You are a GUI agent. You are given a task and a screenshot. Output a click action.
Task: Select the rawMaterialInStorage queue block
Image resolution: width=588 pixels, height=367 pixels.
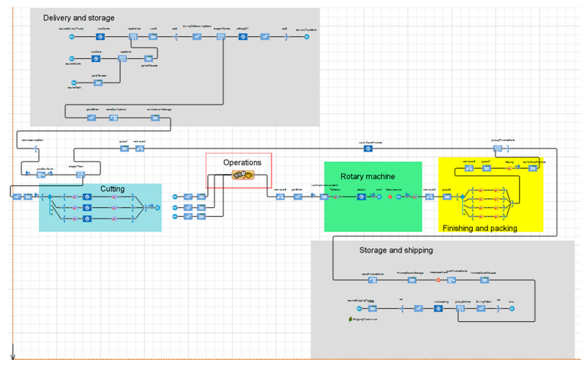(x=155, y=118)
